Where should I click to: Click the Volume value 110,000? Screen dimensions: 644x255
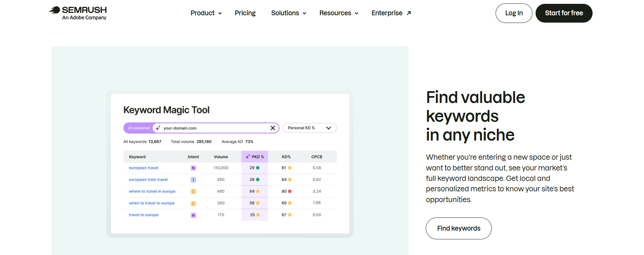tap(221, 168)
